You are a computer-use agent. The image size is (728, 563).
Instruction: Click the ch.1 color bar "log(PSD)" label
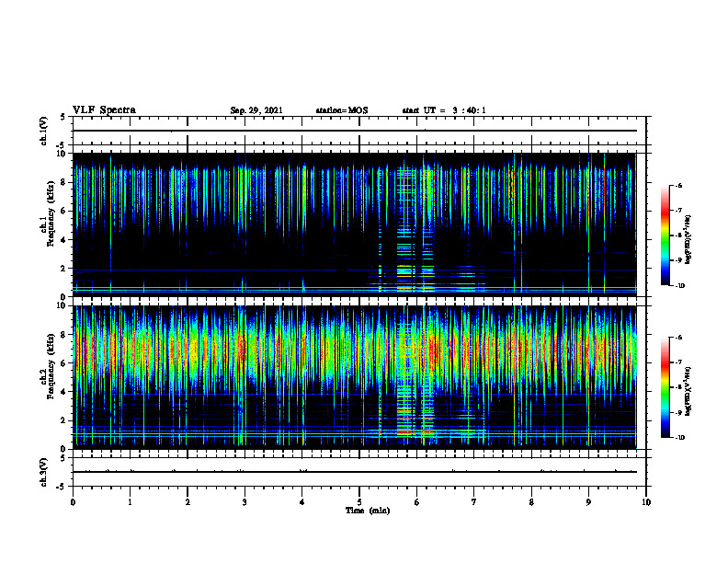(x=689, y=239)
